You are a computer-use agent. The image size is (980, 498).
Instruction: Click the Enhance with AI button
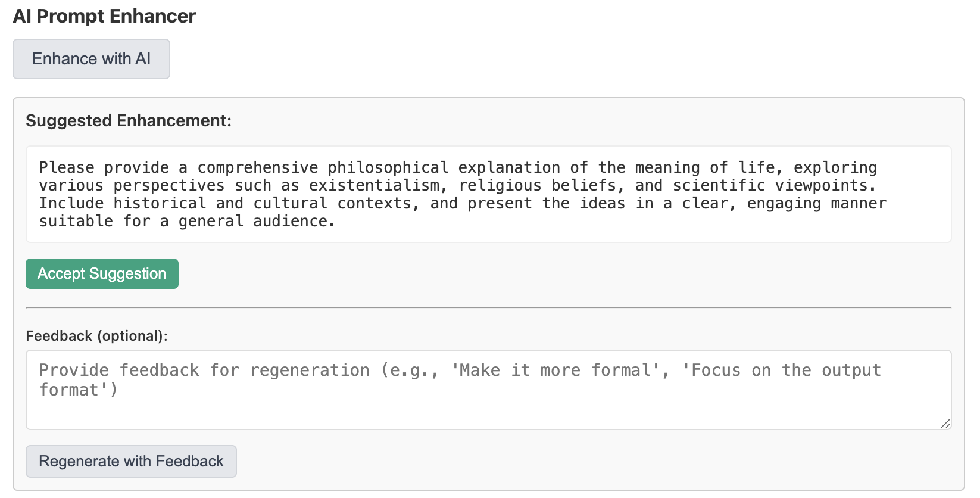coord(91,59)
